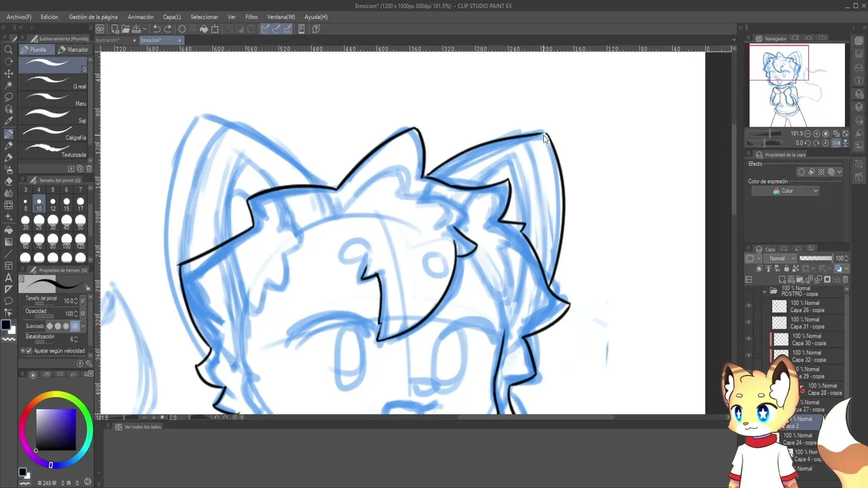Open Estabilización value stepper

pos(76,339)
